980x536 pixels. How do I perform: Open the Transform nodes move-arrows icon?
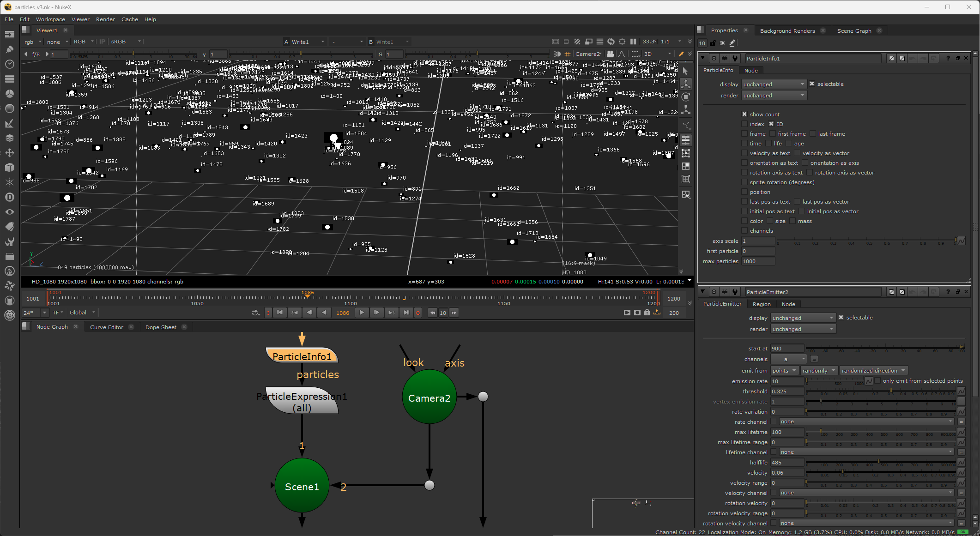click(x=9, y=153)
